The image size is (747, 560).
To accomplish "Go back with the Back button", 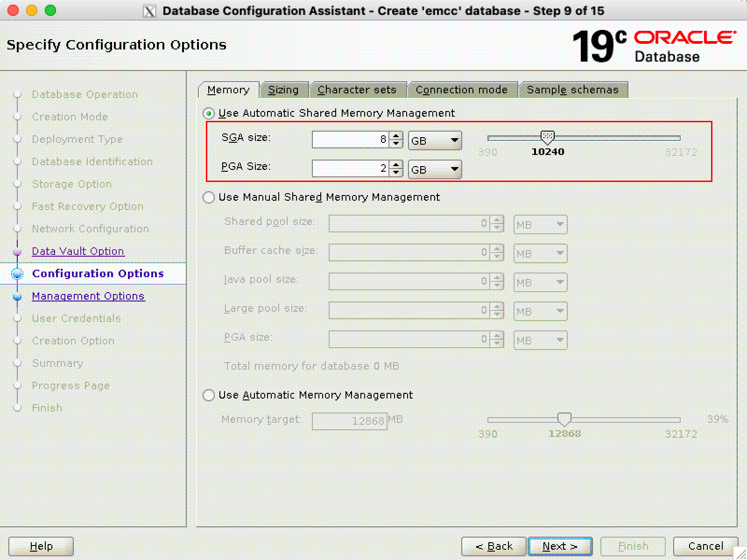I will (x=494, y=546).
